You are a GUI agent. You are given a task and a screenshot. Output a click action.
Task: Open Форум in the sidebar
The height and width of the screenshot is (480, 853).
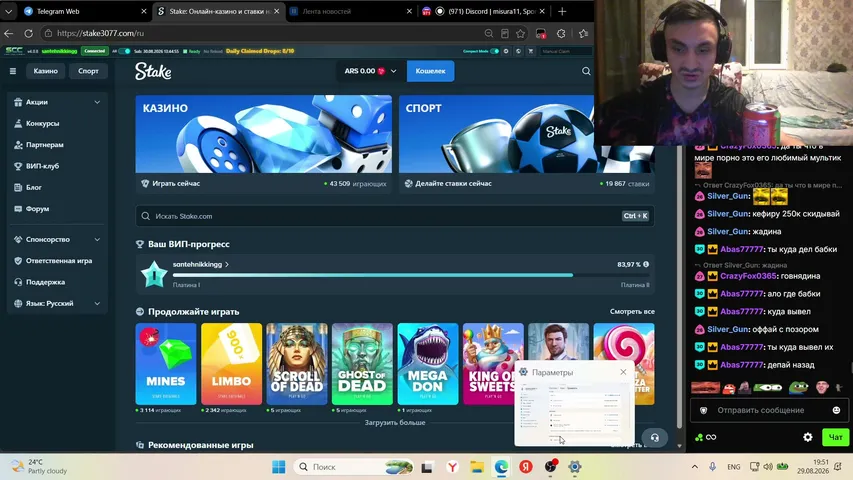tap(38, 208)
